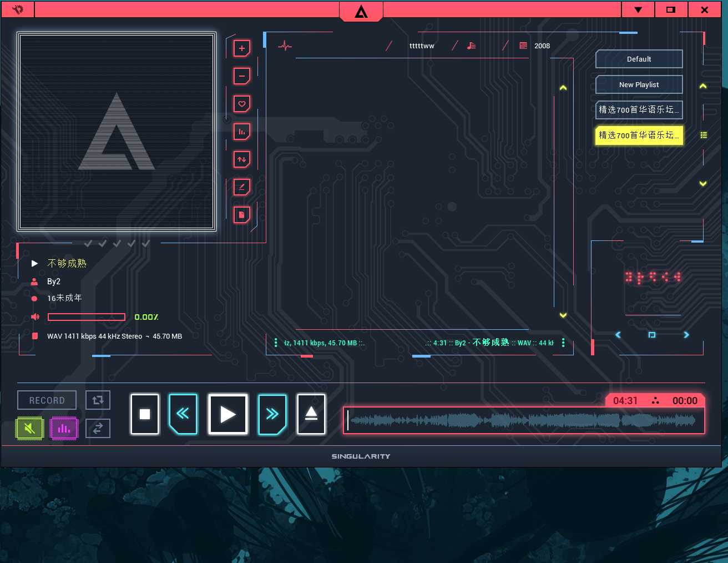Select the Default playlist tab
Screen dimensions: 728x563
639,59
